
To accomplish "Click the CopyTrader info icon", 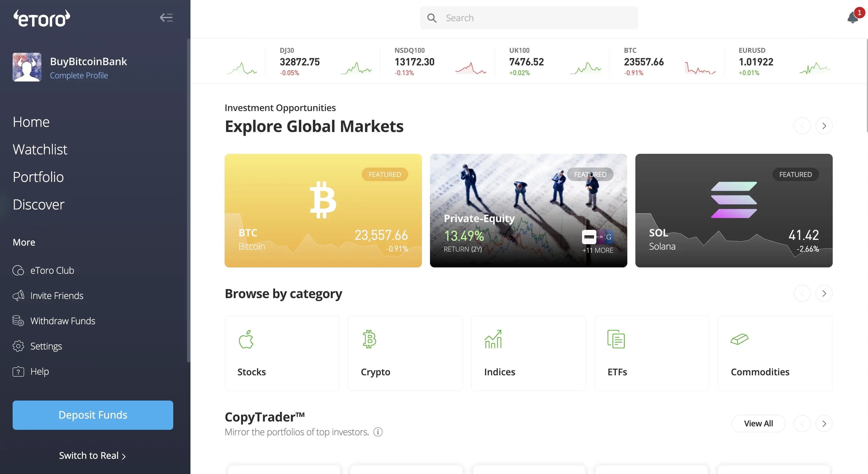I will [x=378, y=432].
